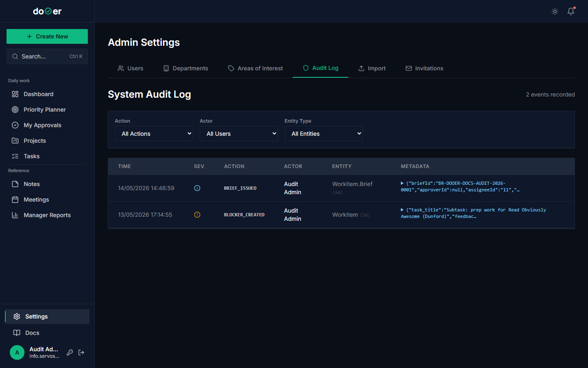The width and height of the screenshot is (588, 368).
Task: Click the Priority Planner target icon
Action: point(15,110)
